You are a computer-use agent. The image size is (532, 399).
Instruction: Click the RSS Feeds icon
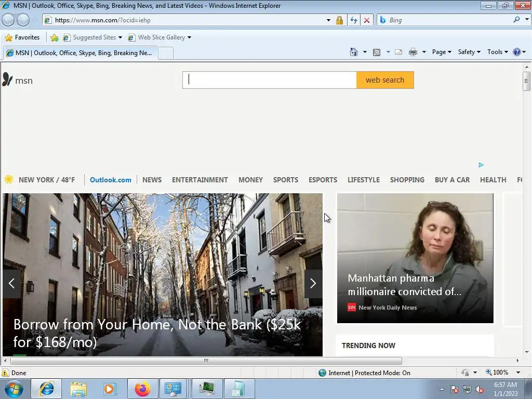[377, 52]
